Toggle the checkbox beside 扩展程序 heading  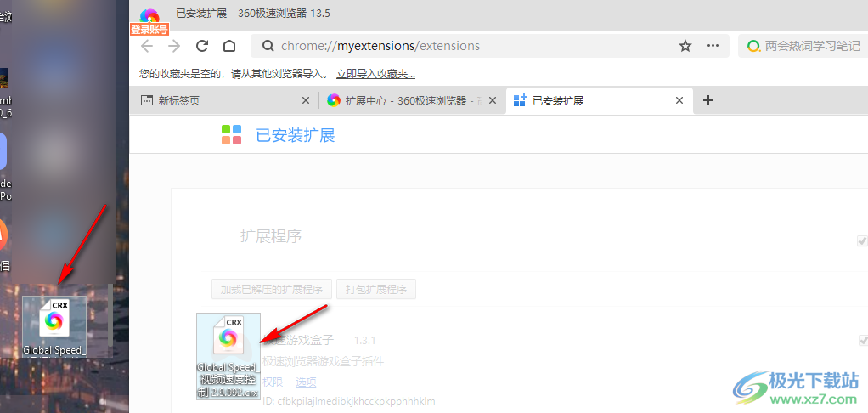[862, 240]
